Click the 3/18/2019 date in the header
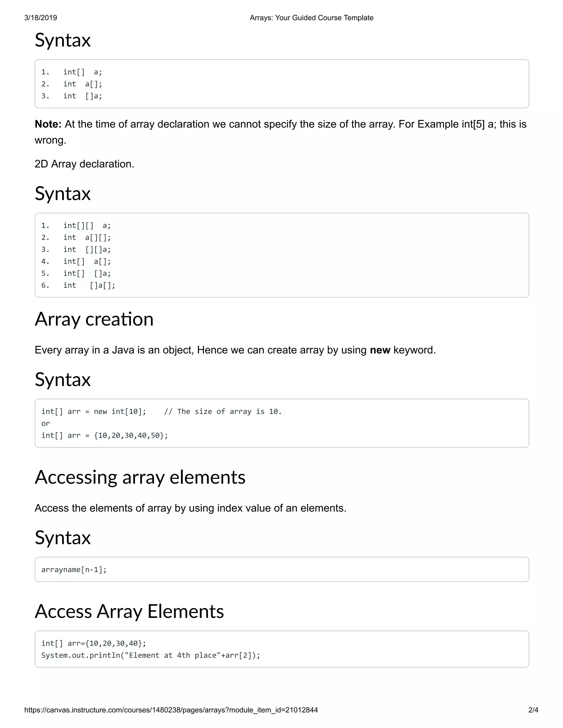 (x=40, y=18)
